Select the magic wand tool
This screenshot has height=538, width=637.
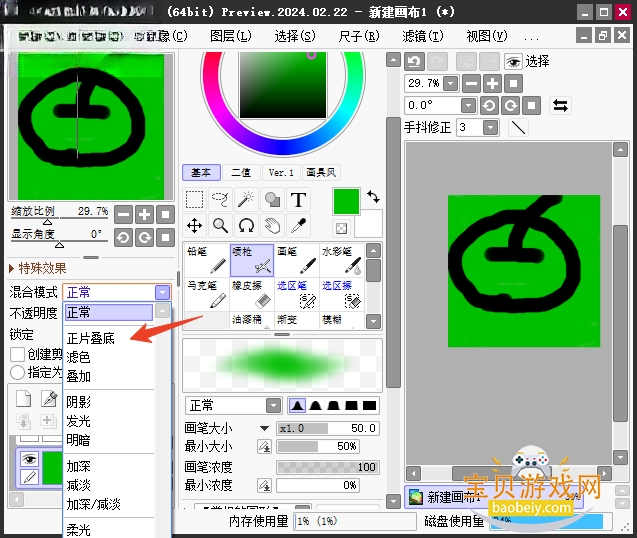246,200
